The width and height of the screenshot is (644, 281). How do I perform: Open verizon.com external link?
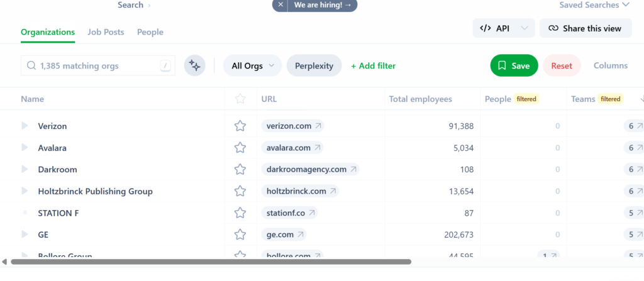(x=294, y=126)
